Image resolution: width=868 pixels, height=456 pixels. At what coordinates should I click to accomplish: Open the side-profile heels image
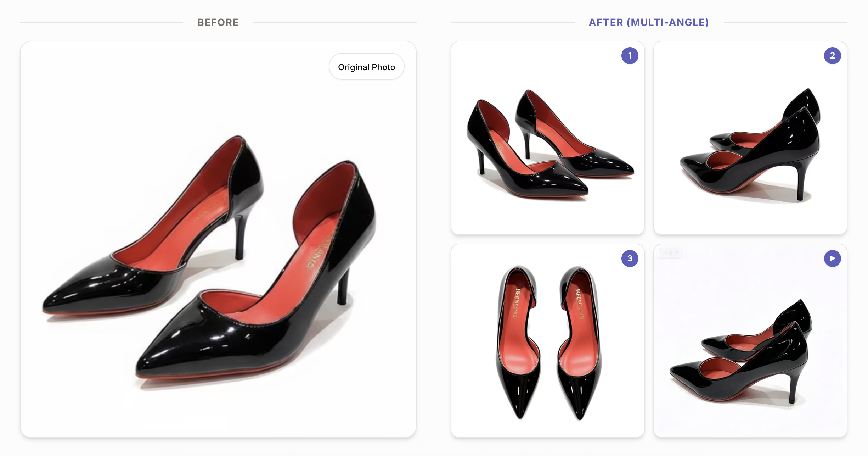click(750, 138)
